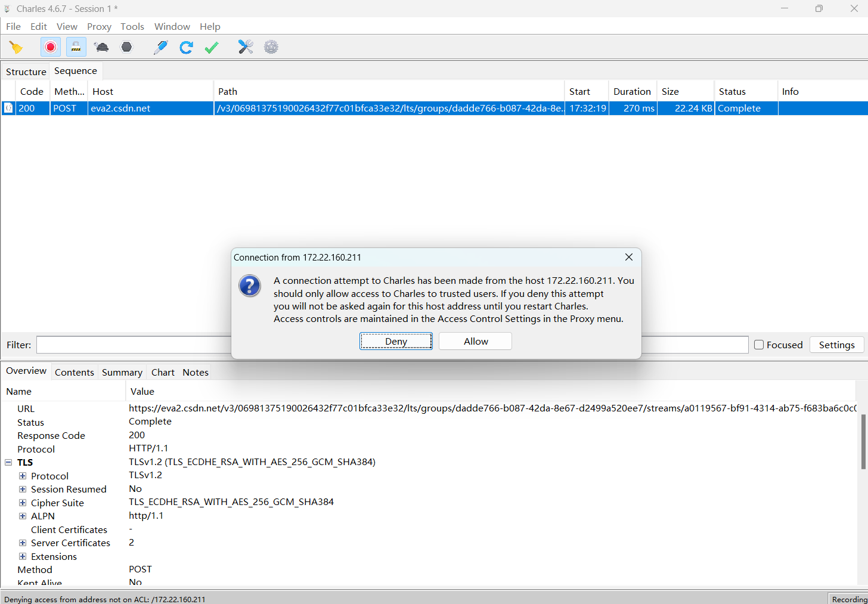Click the Allow button in dialog
The width and height of the screenshot is (868, 604).
click(x=475, y=341)
